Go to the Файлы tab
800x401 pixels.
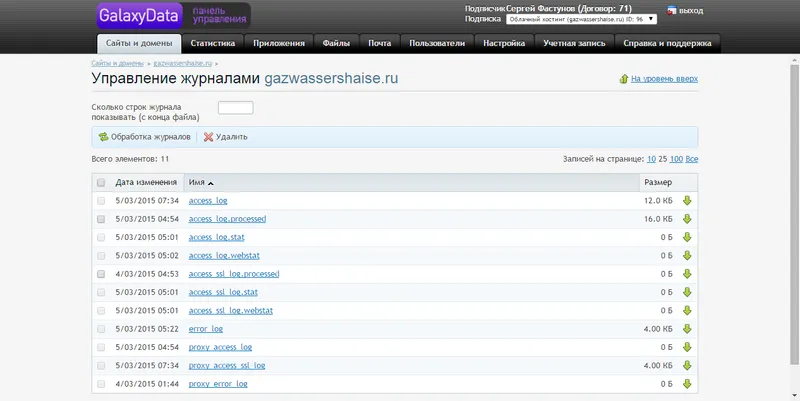pos(336,43)
